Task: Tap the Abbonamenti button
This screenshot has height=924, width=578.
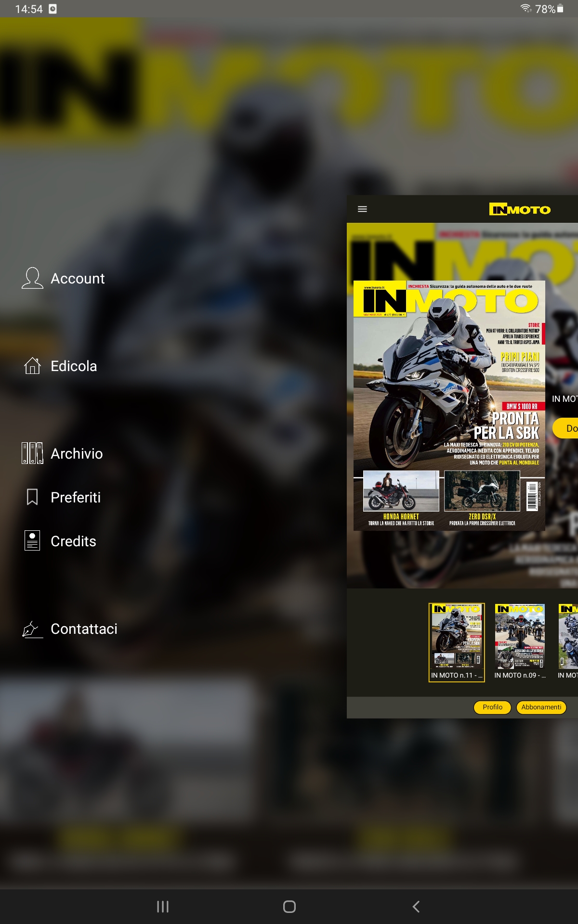Action: point(541,707)
